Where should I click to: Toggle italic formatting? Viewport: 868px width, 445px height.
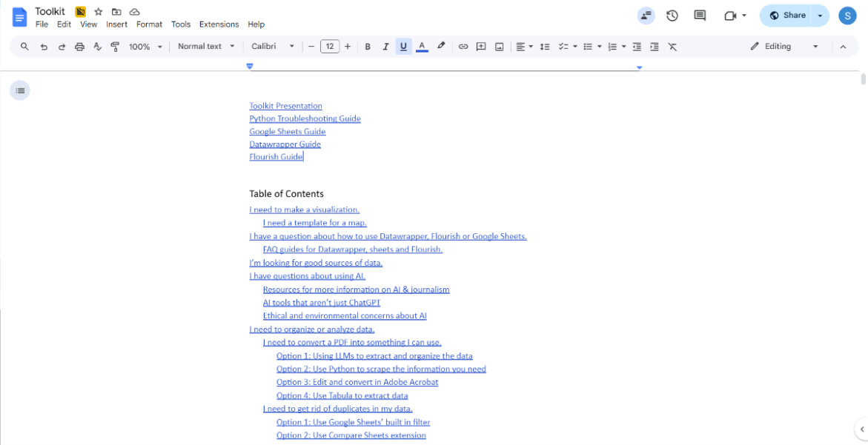386,47
